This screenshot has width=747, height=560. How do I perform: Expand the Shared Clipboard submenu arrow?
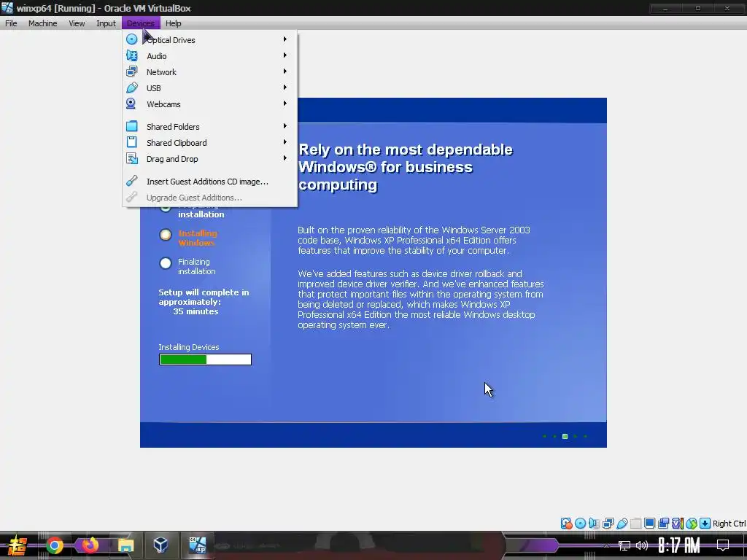(x=285, y=142)
